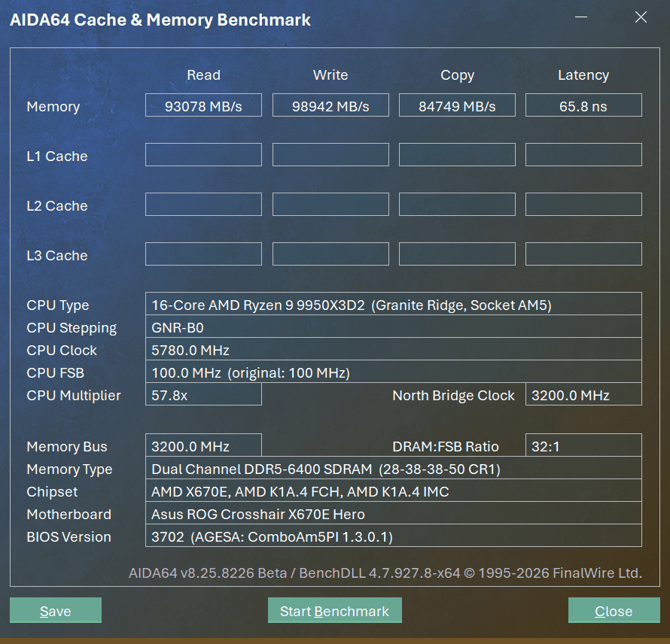Click the Start Benchmark button
This screenshot has width=670, height=644.
[x=334, y=610]
